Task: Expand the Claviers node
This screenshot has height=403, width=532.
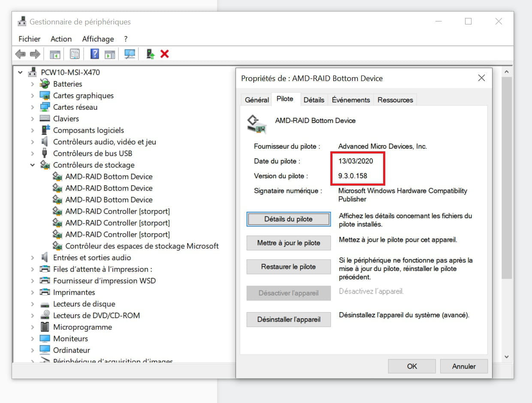Action: 33,119
